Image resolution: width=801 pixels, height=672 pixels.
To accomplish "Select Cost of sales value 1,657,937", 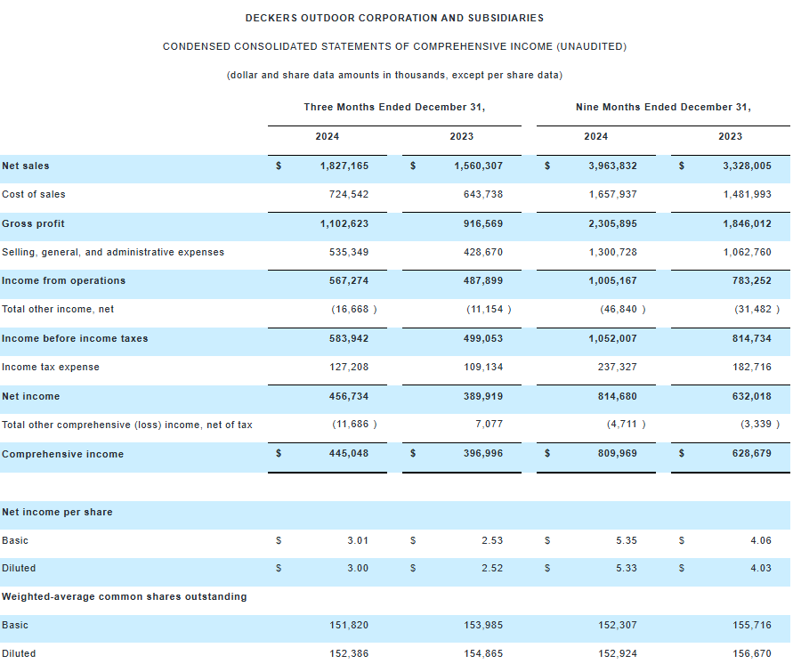I will (x=613, y=194).
